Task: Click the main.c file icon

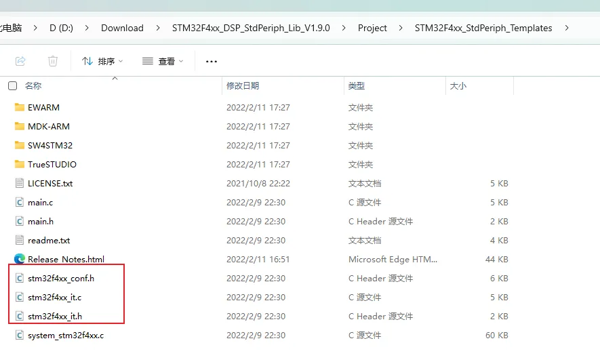Action: [x=20, y=202]
